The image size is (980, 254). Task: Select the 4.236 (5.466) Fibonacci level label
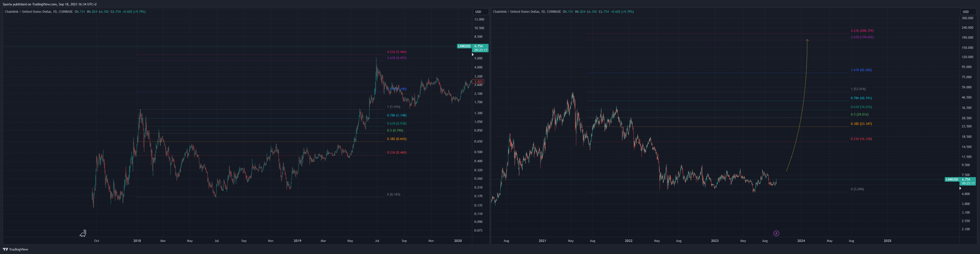[x=396, y=52]
